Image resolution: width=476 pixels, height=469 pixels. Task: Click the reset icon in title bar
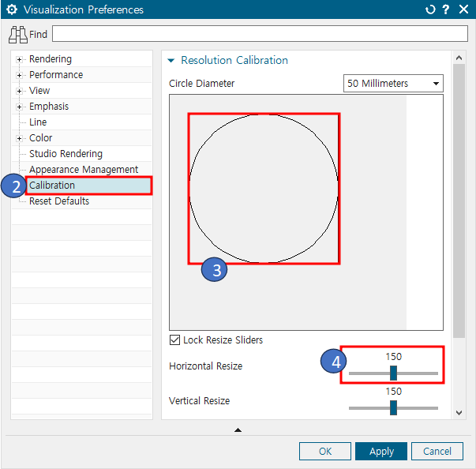click(x=430, y=10)
